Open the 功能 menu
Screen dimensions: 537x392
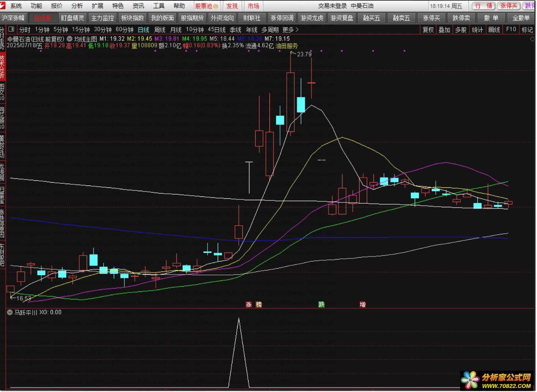point(36,6)
